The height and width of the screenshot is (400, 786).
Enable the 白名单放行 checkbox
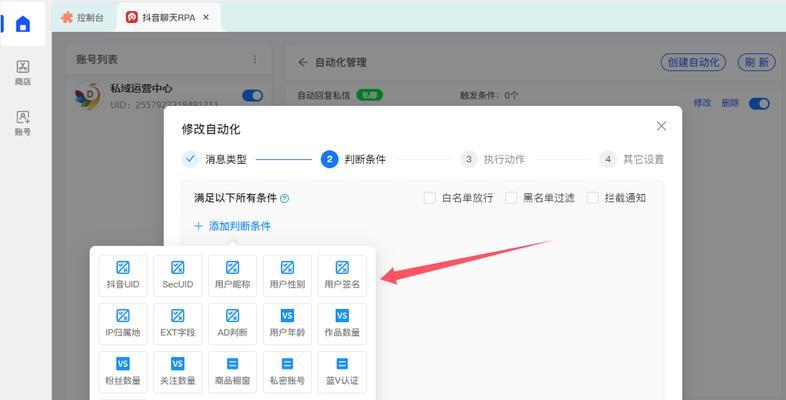430,198
